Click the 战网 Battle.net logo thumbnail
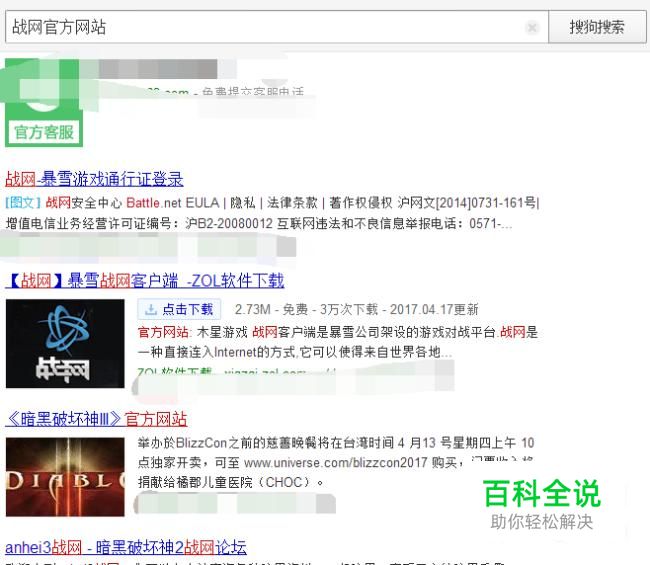This screenshot has width=650, height=565. coord(65,343)
